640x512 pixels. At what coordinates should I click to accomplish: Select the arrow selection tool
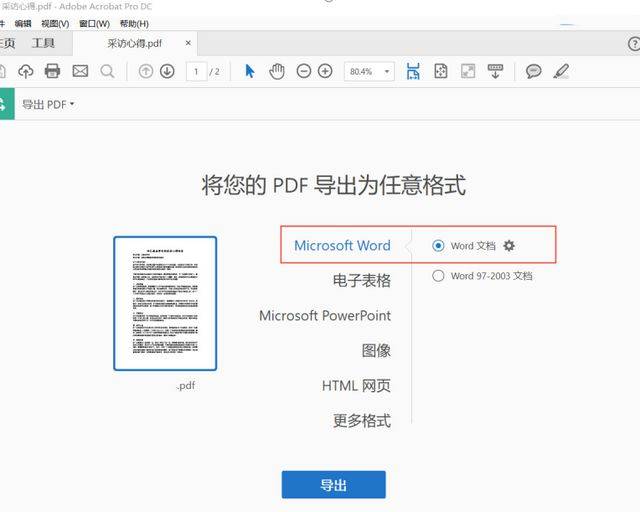(x=250, y=71)
